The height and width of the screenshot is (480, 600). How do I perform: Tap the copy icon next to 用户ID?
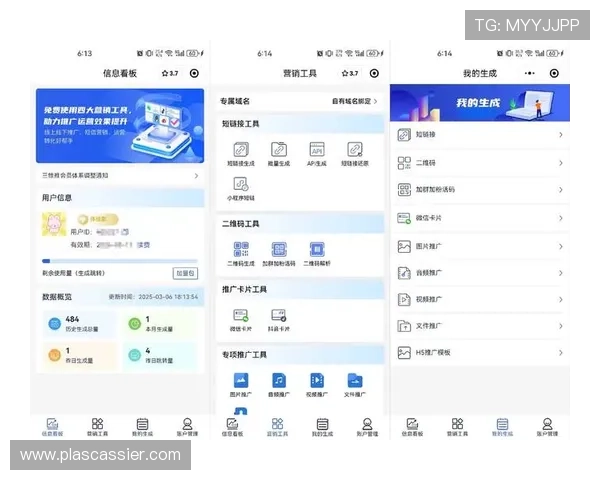tap(125, 232)
